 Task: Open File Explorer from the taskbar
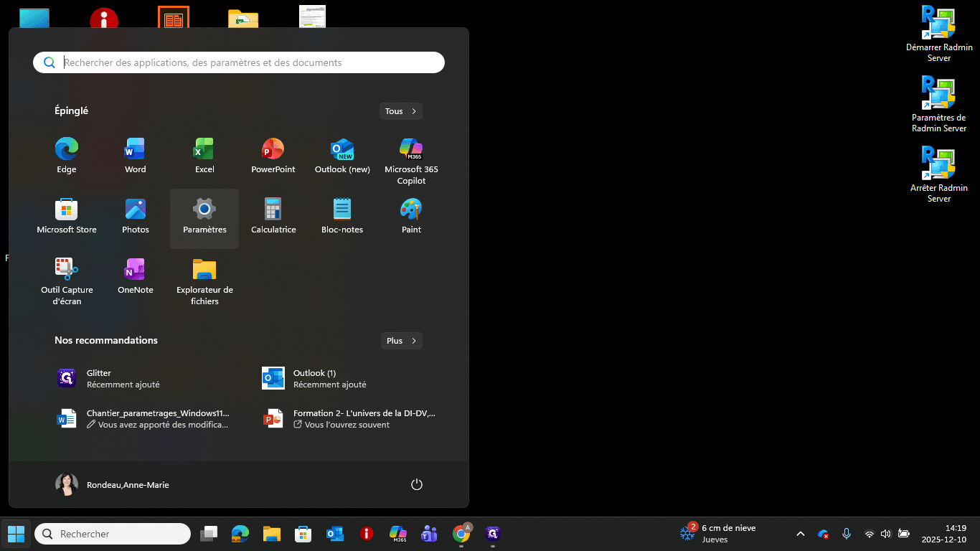271,534
